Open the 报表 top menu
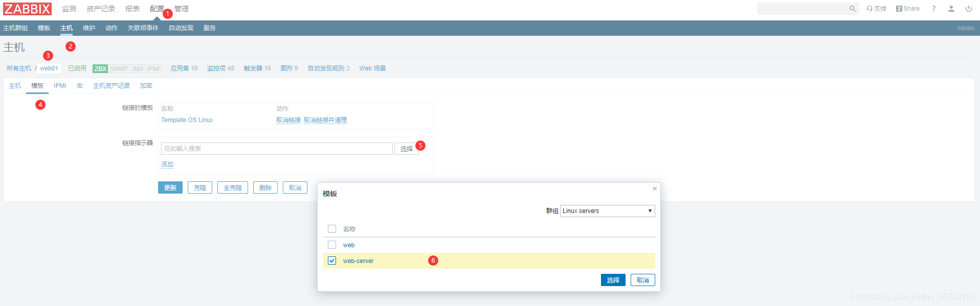The width and height of the screenshot is (980, 306). tap(132, 9)
